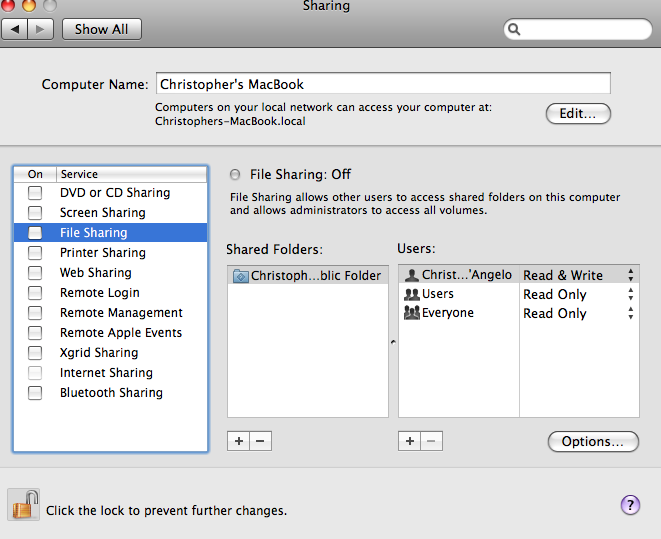The image size is (661, 539).
Task: Open file sharing Options... button
Action: [x=593, y=441]
